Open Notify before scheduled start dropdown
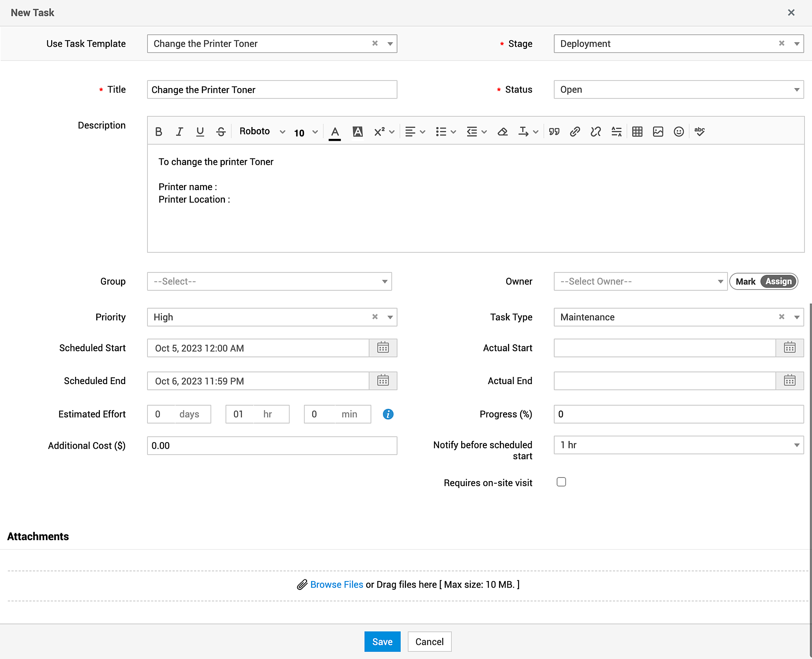 pos(678,445)
